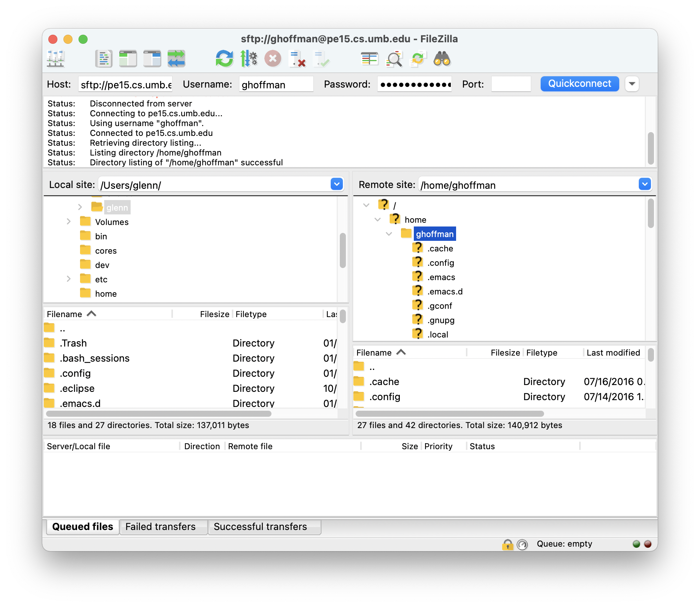The width and height of the screenshot is (700, 607).
Task: Sort local list by Filetype header
Action: 277,314
